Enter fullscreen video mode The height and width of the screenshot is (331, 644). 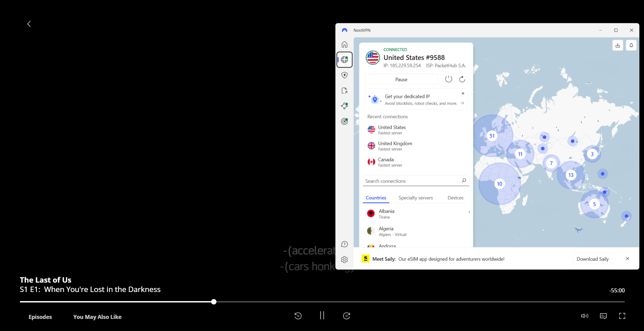point(622,316)
